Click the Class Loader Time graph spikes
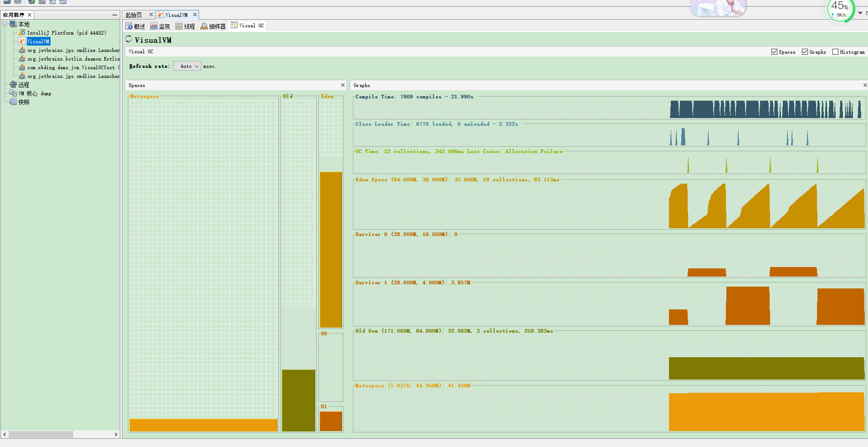868x447 pixels. click(x=739, y=137)
